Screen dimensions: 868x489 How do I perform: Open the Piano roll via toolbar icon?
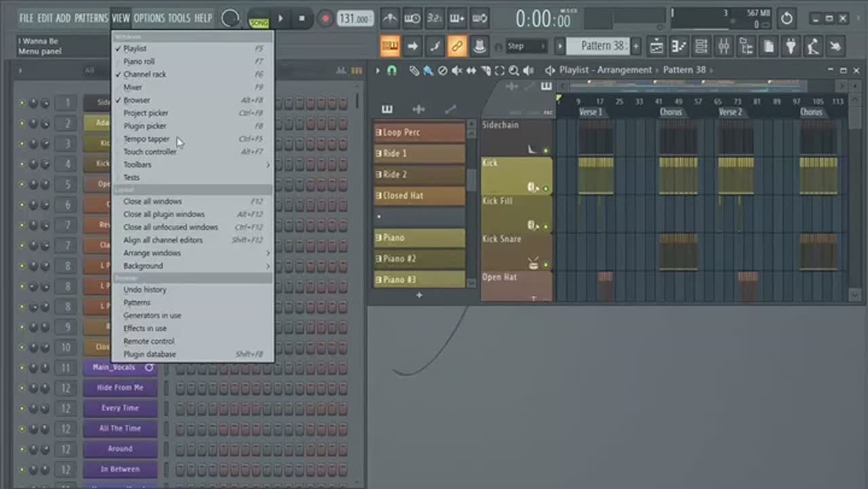coord(679,46)
